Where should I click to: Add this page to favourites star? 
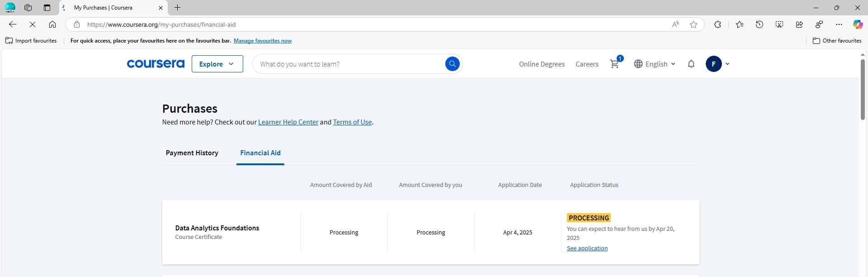click(x=693, y=24)
